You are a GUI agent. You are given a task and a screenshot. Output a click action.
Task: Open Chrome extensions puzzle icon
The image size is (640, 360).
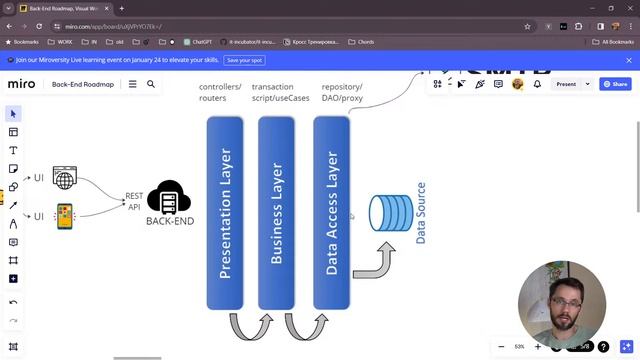(578, 27)
